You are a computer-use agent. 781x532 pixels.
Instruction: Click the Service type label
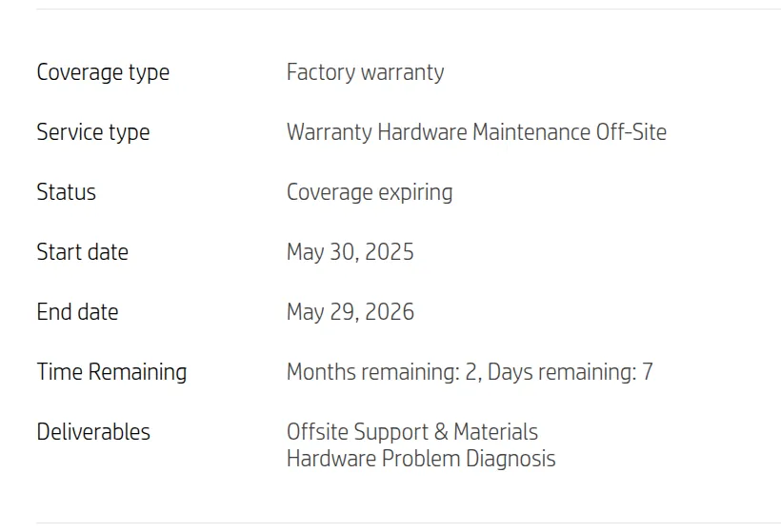(92, 132)
